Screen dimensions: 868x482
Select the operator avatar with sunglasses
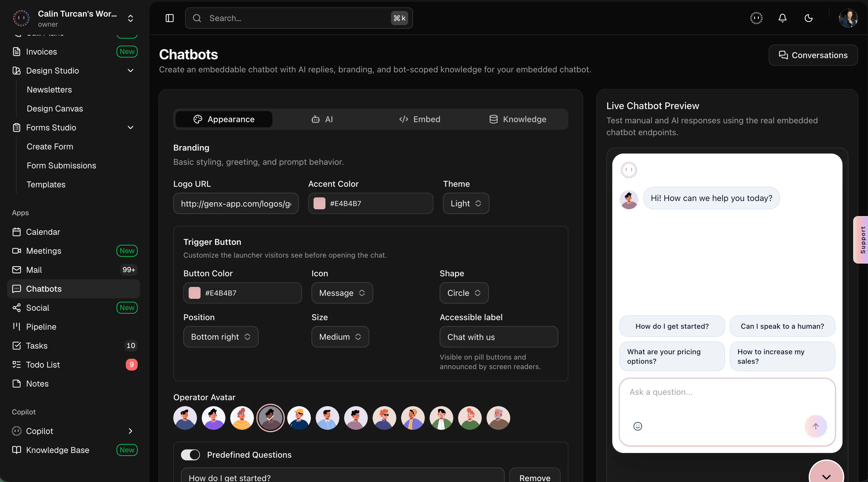[384, 418]
